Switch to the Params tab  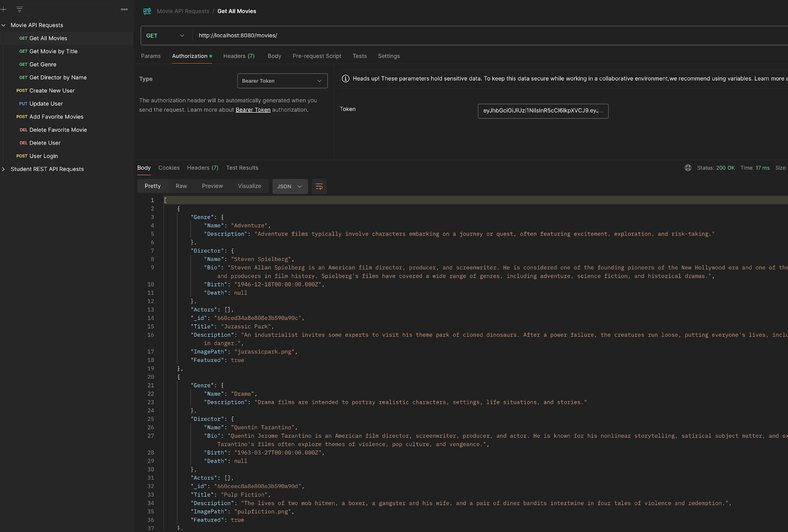coord(151,56)
